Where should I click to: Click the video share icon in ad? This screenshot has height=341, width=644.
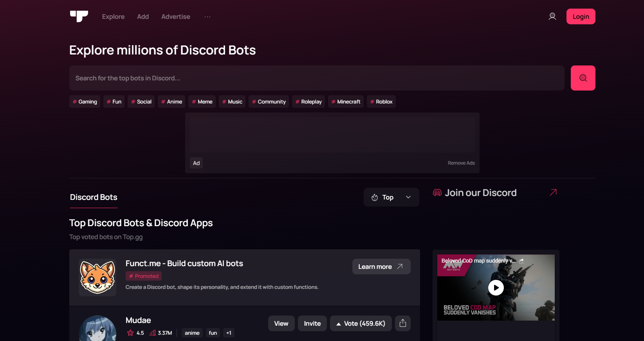[521, 261]
